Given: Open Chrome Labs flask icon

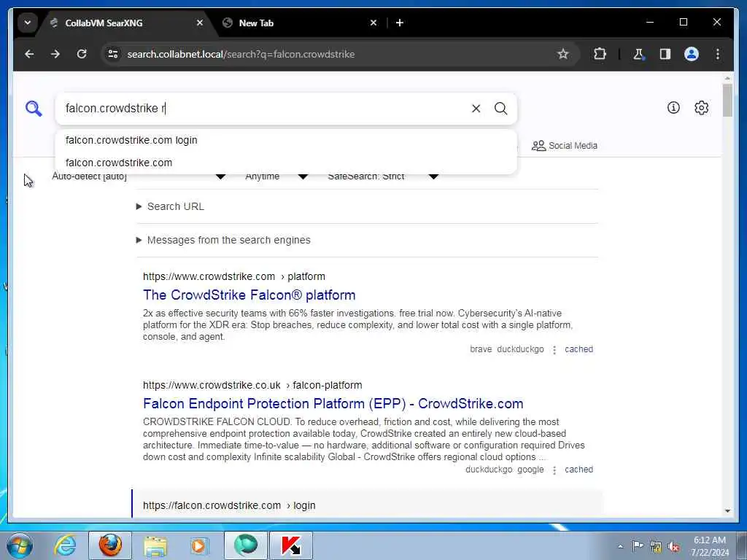Looking at the screenshot, I should coord(638,54).
